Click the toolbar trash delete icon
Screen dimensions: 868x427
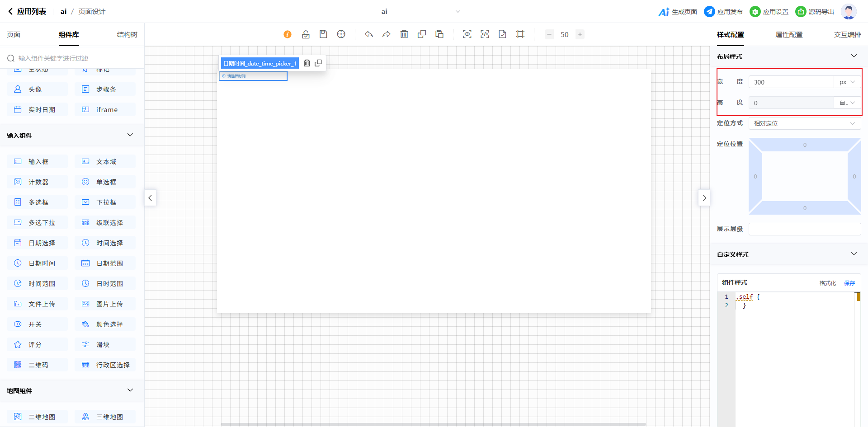coord(404,34)
